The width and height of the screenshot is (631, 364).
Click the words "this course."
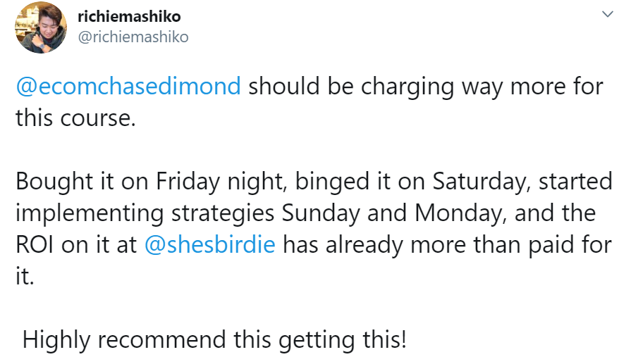(x=75, y=118)
